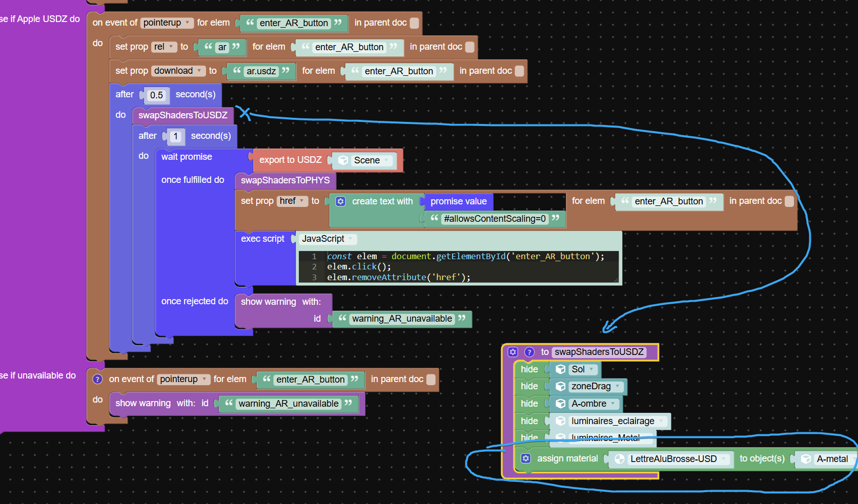Click the cube icon next to Scene
This screenshot has width=858, height=504.
pos(343,160)
